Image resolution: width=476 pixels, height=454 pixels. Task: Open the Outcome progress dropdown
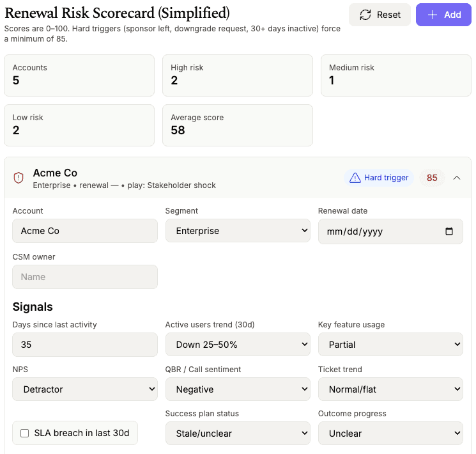point(390,433)
